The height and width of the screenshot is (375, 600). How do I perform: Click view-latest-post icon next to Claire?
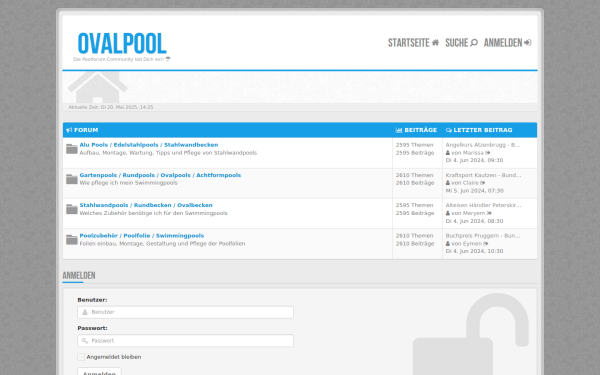point(483,183)
